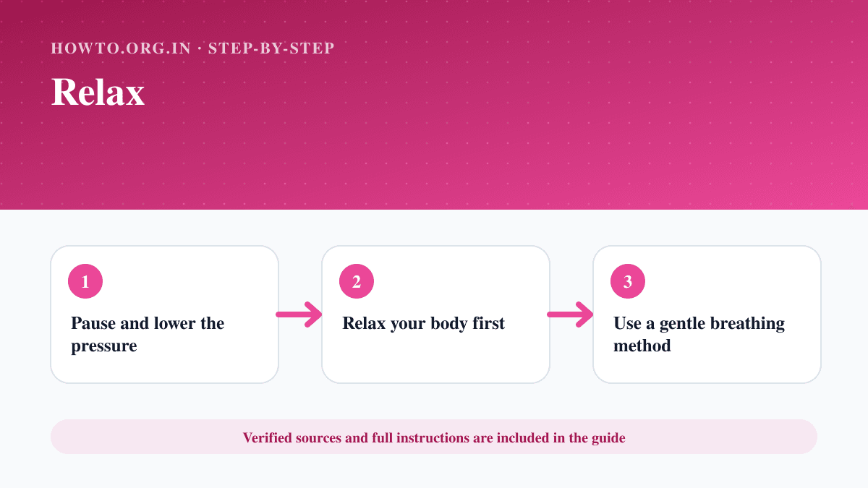The image size is (868, 488).
Task: Click the word 'guide' in the footer banner
Action: click(608, 438)
